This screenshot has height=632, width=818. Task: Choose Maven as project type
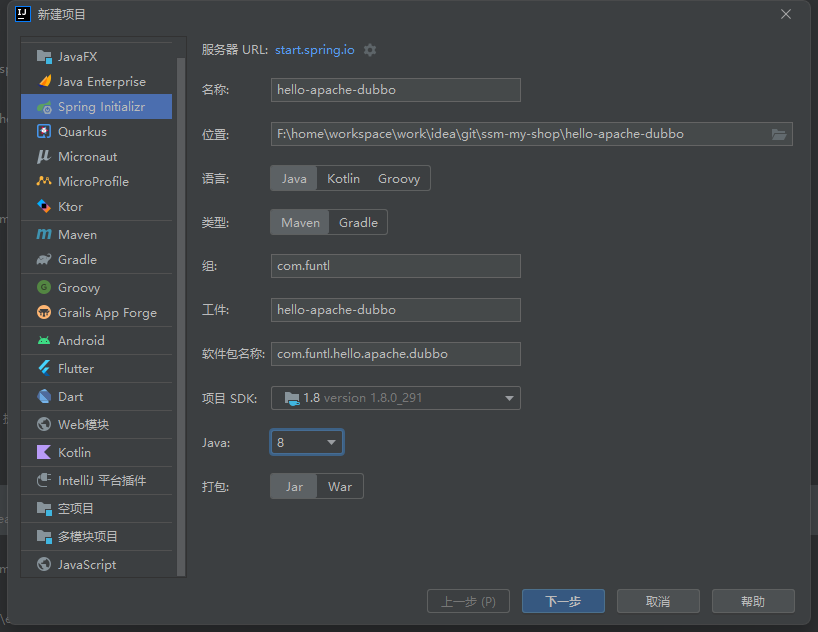click(300, 222)
